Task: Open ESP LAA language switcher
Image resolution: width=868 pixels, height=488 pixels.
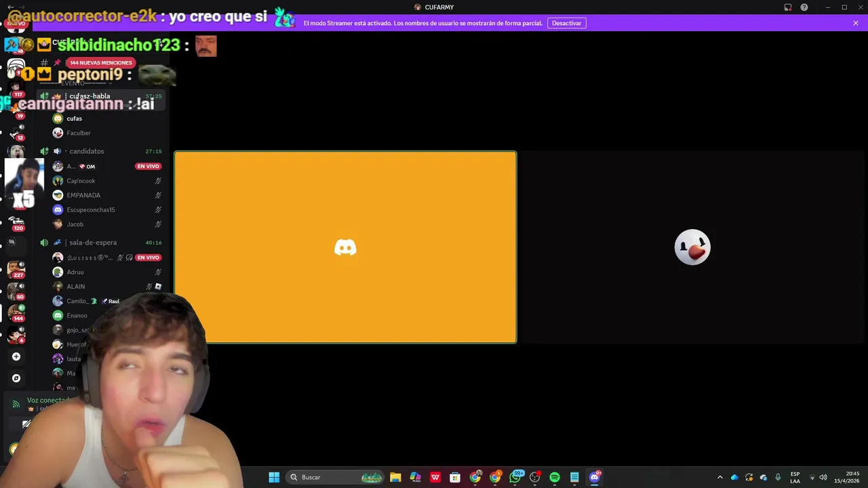Action: click(x=795, y=477)
